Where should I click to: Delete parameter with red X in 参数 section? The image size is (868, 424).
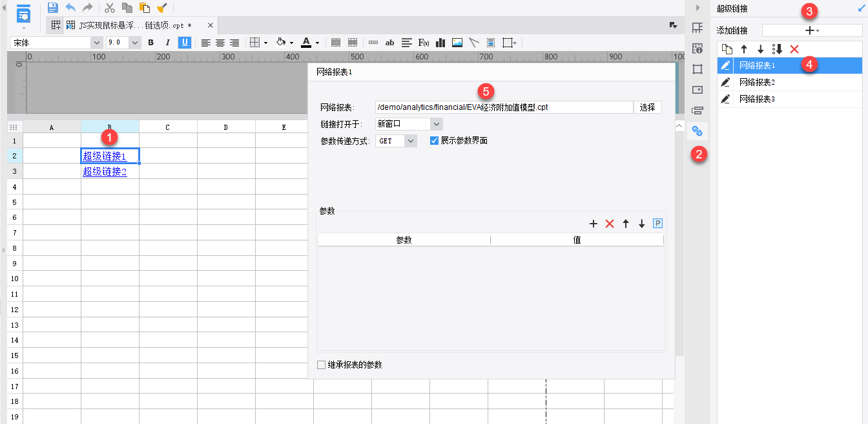click(609, 224)
